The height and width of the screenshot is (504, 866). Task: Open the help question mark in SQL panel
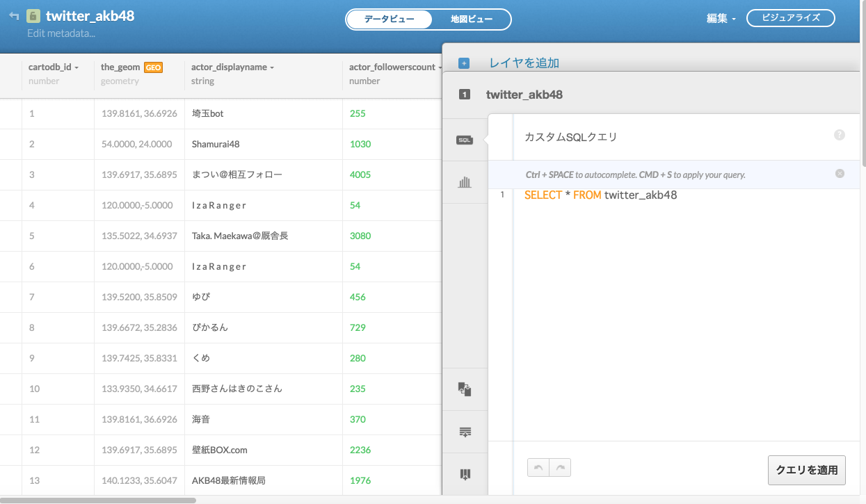[840, 135]
